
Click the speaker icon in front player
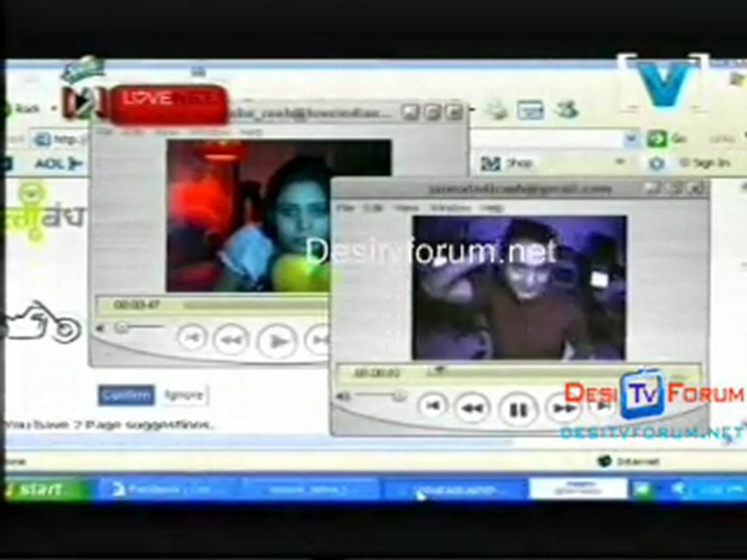click(344, 396)
